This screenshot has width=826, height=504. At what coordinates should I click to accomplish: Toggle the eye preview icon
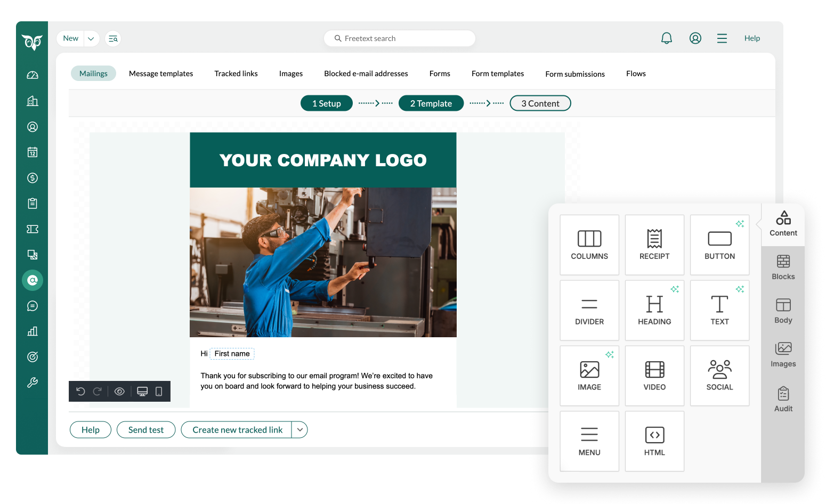tap(119, 392)
